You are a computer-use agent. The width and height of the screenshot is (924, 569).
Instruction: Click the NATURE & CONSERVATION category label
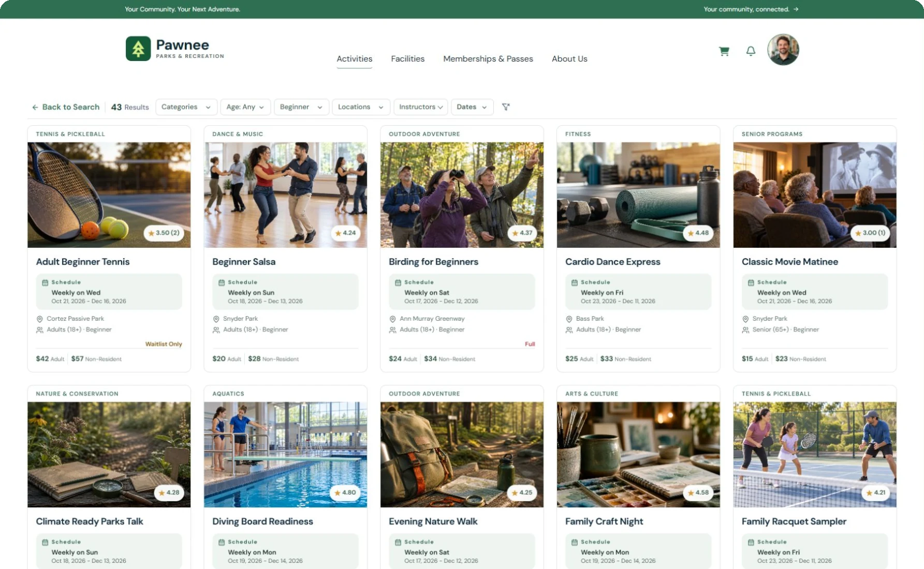(77, 394)
